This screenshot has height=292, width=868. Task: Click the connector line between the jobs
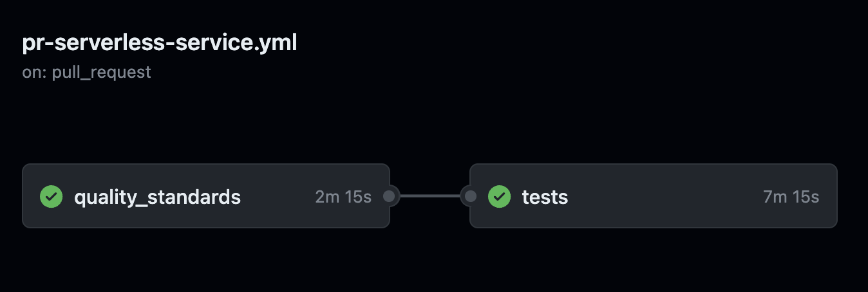point(429,196)
